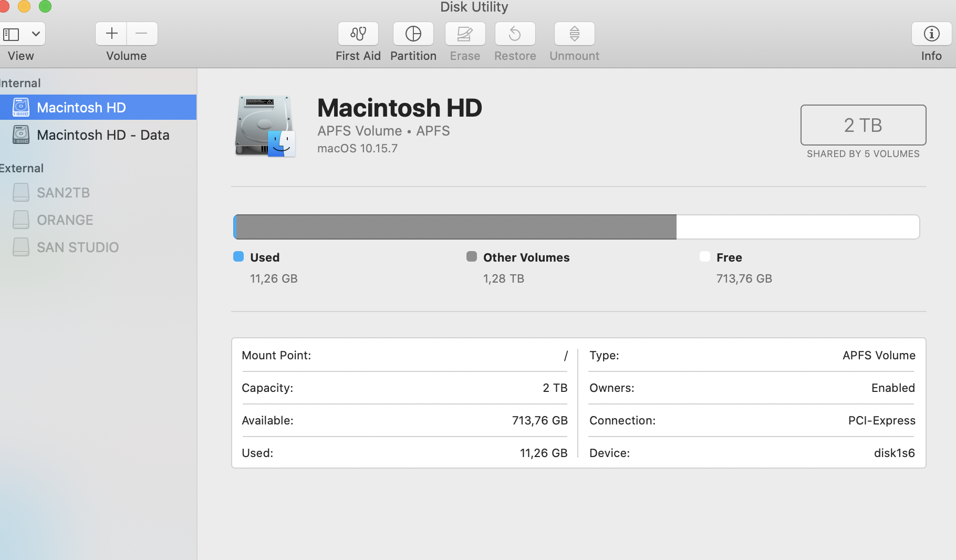Click the Mount Point row

click(x=404, y=356)
